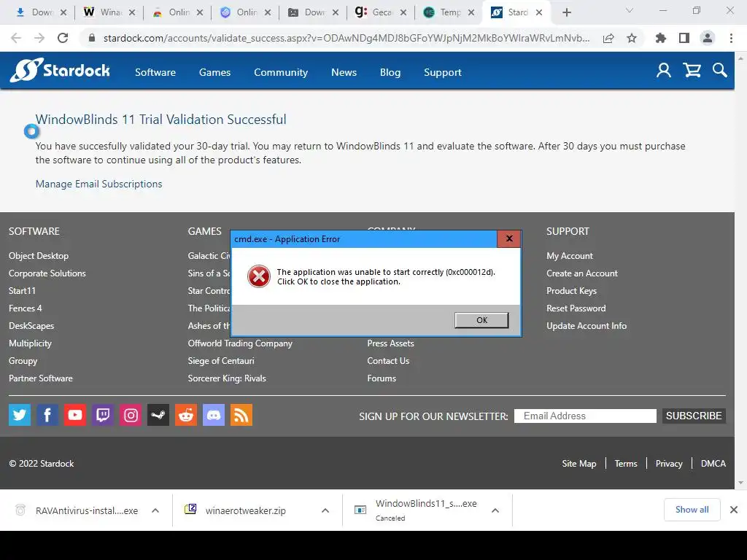Screen dimensions: 747x560
Task: Open the Contact Us link
Action: tap(388, 360)
